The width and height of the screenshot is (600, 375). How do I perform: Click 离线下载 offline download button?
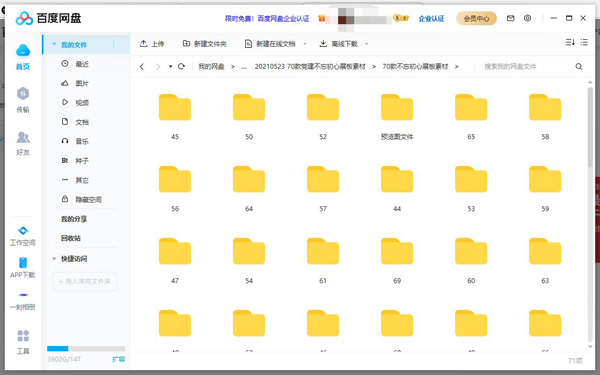(x=339, y=44)
